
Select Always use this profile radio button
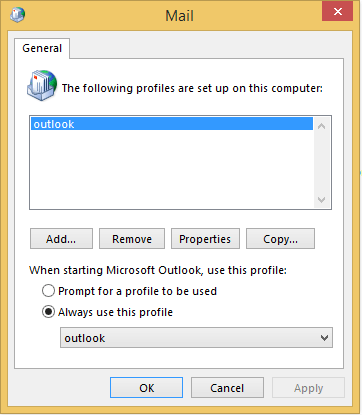48,312
